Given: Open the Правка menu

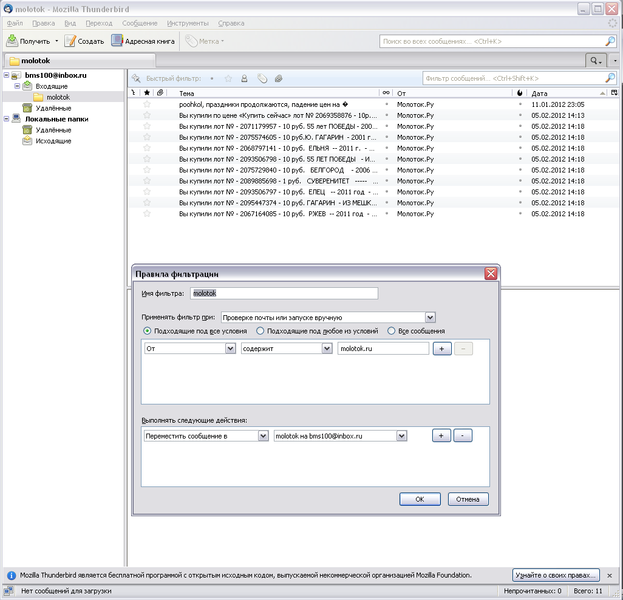Looking at the screenshot, I should tap(44, 23).
